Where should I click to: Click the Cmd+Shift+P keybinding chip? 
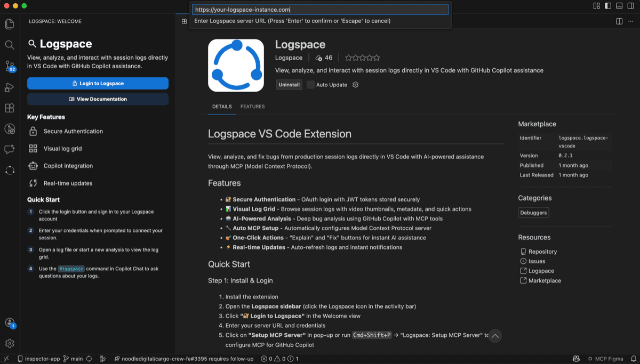coord(372,335)
